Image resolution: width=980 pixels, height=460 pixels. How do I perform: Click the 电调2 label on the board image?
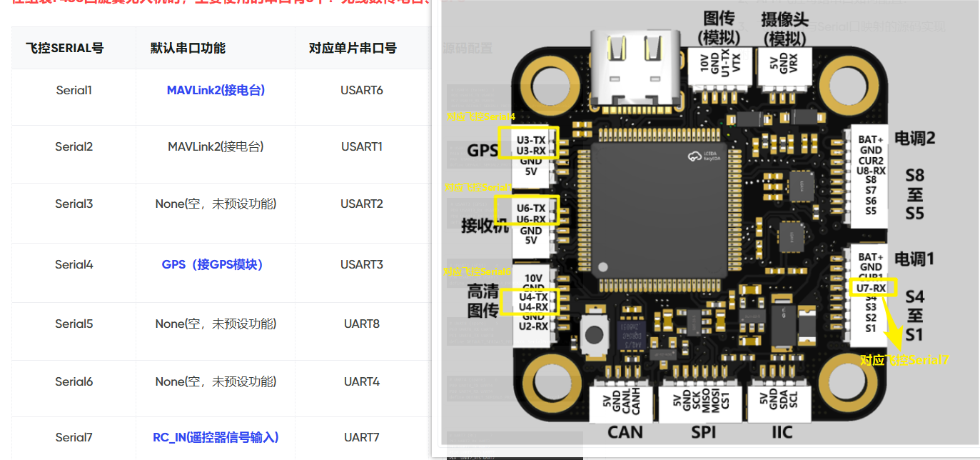pos(914,139)
